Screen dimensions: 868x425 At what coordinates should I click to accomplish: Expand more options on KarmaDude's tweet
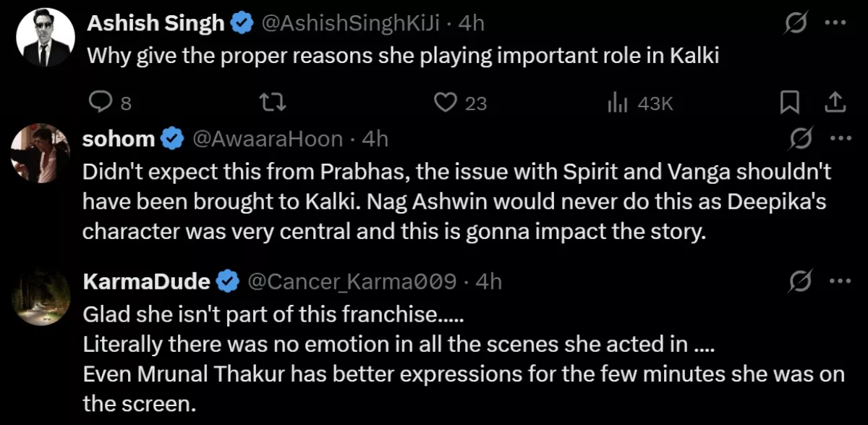click(x=840, y=281)
